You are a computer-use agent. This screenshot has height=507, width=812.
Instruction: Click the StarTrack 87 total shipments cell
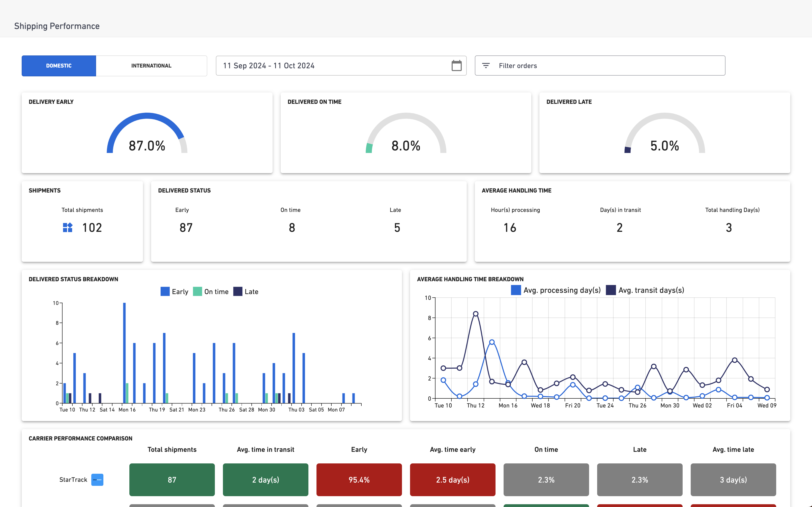[x=172, y=480]
